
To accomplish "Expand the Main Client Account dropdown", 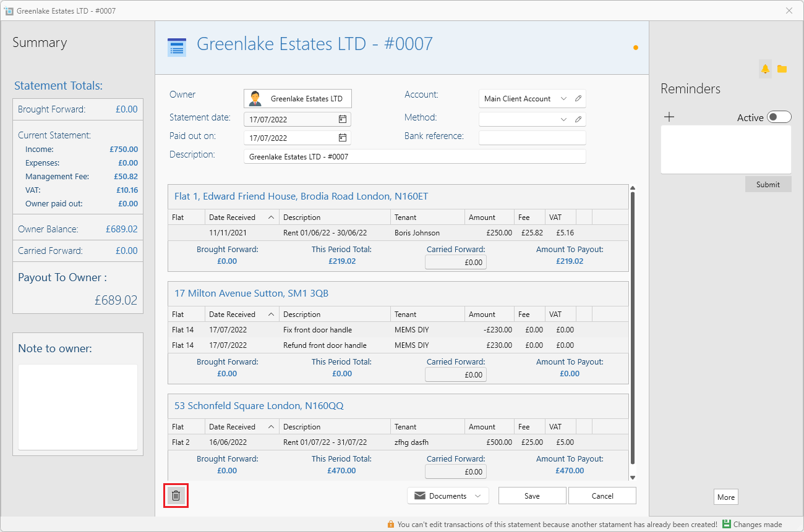I will pos(563,99).
